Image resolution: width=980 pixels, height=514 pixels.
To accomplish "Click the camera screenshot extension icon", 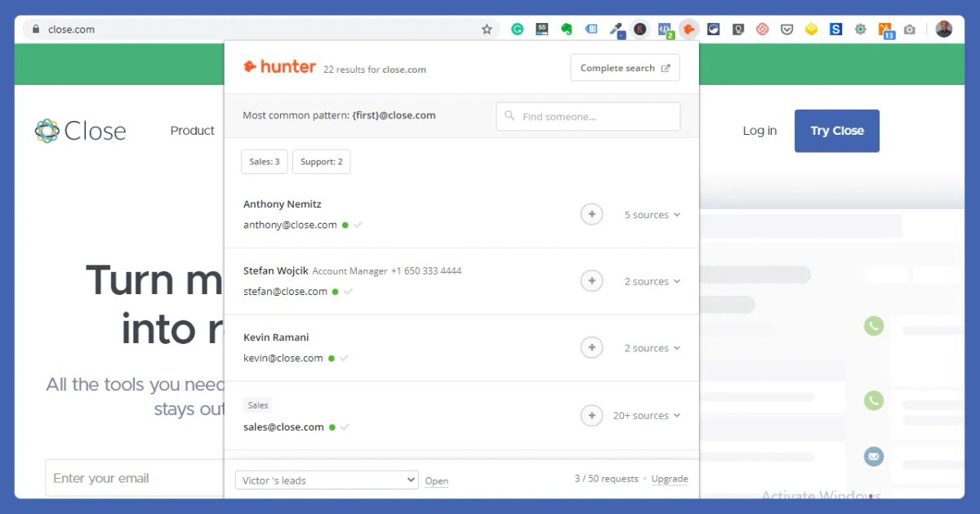I will [909, 29].
